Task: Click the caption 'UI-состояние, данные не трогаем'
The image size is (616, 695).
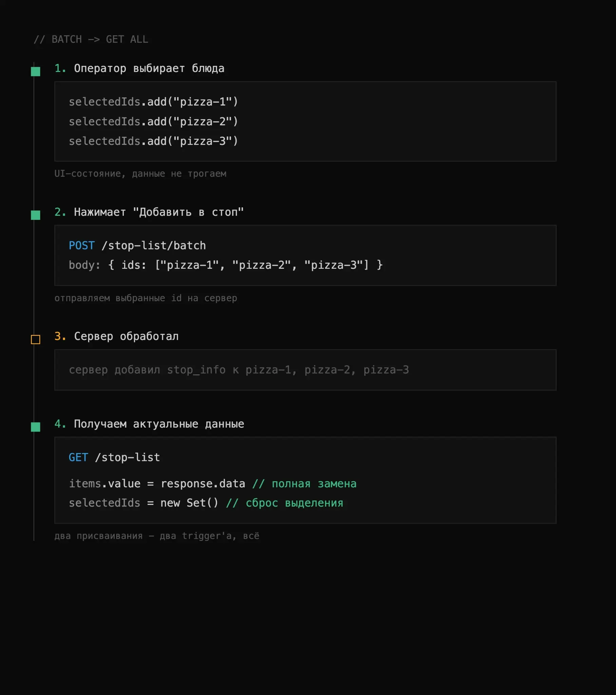Action: 140,174
